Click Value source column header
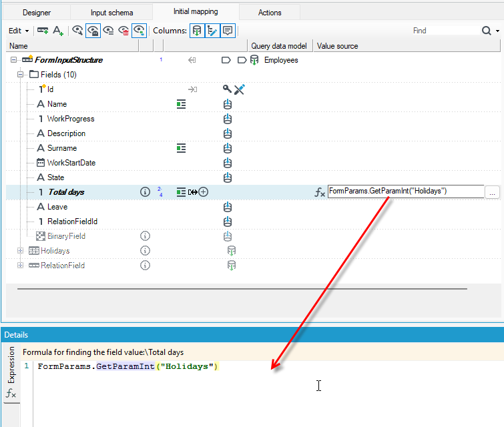This screenshot has width=504, height=427. point(407,46)
